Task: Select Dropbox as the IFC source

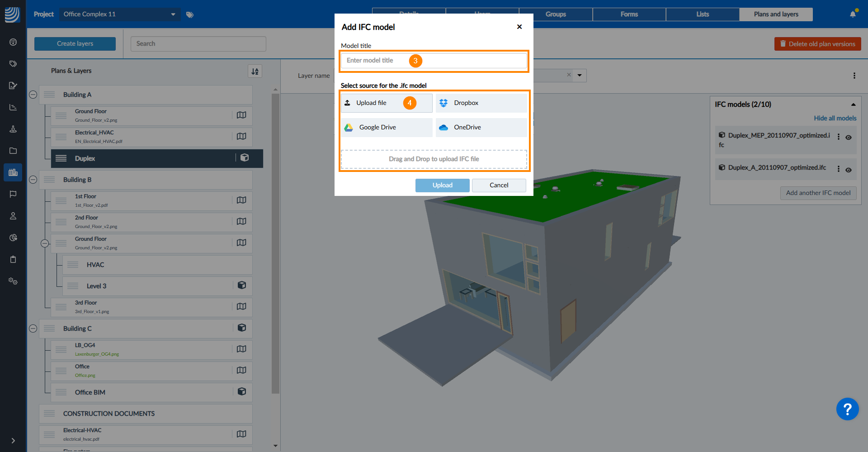Action: [481, 103]
